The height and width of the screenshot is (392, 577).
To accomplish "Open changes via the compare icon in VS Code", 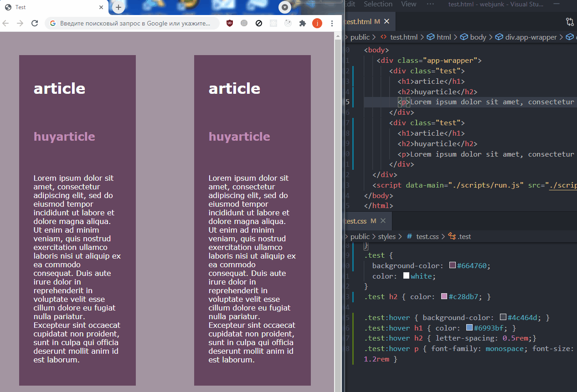I will coord(570,21).
